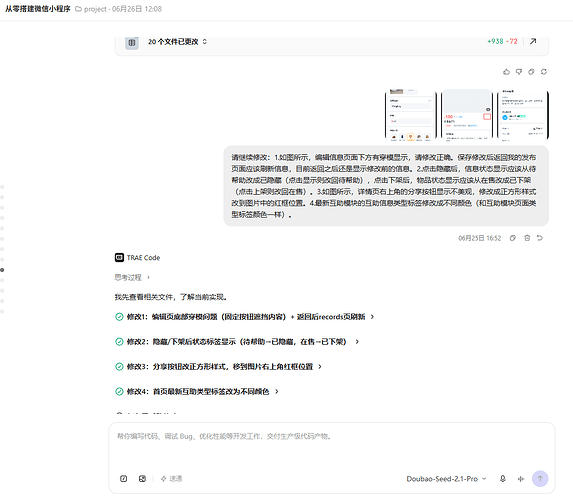Viewport: 573px width, 500px height.
Task: Open changed files in new view arrow
Action: [x=533, y=41]
